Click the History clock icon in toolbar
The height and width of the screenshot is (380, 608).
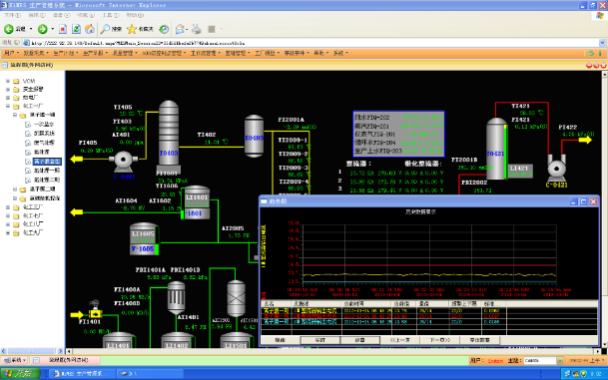pyautogui.click(x=164, y=29)
